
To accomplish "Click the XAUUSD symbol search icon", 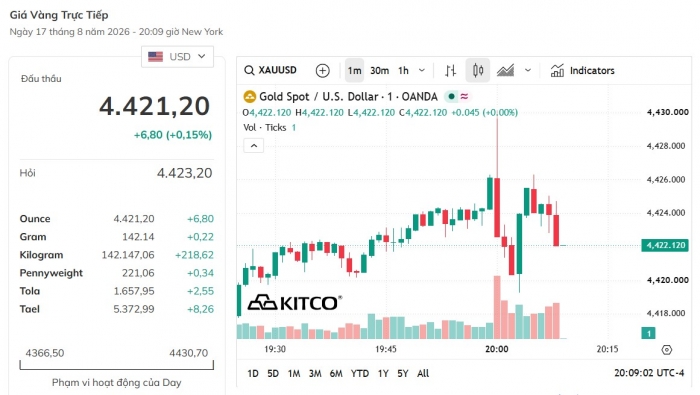I will pos(249,71).
